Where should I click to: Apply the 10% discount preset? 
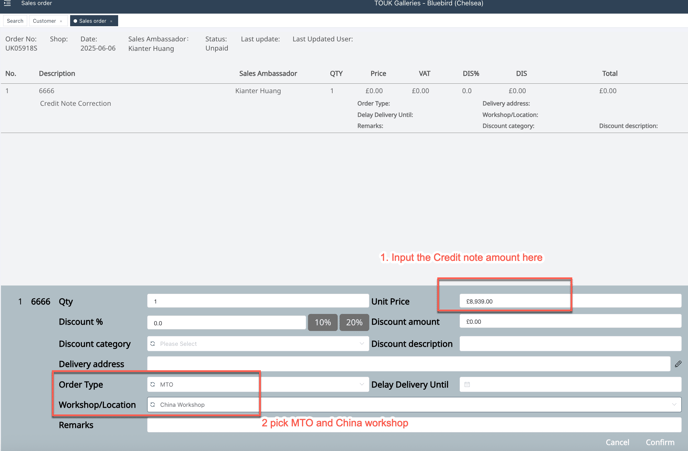322,323
